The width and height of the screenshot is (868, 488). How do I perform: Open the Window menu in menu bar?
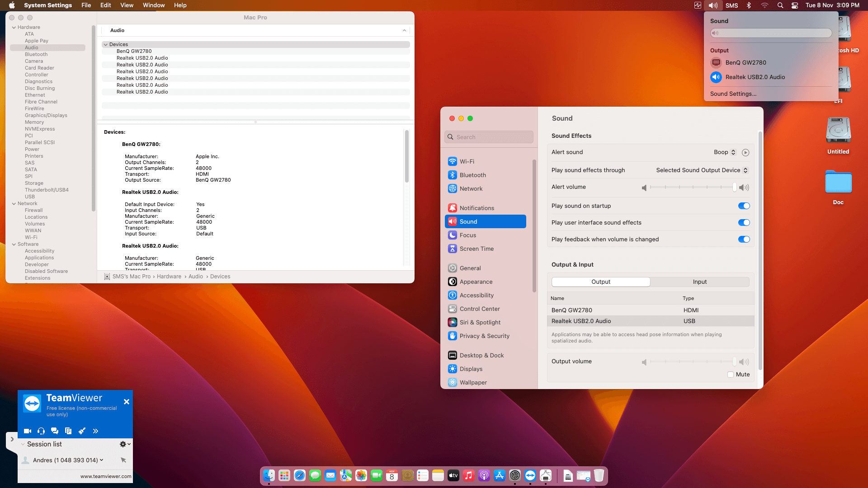point(154,5)
